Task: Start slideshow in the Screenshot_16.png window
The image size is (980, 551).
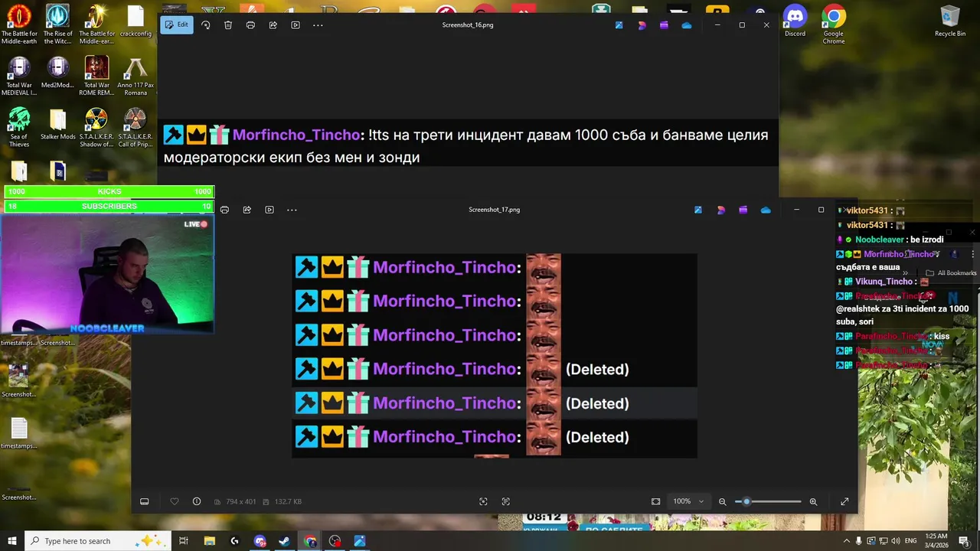Action: point(296,25)
